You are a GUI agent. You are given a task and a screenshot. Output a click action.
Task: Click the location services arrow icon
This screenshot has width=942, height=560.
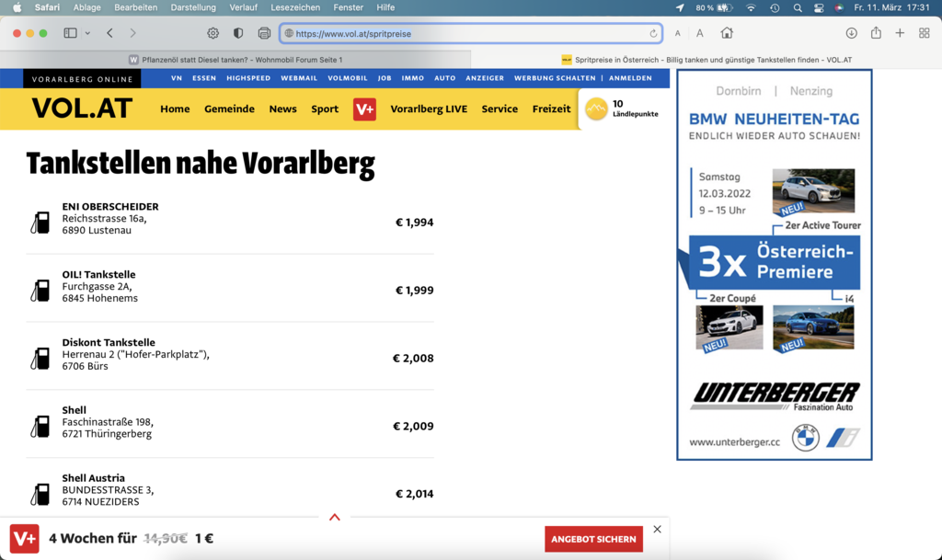click(680, 7)
